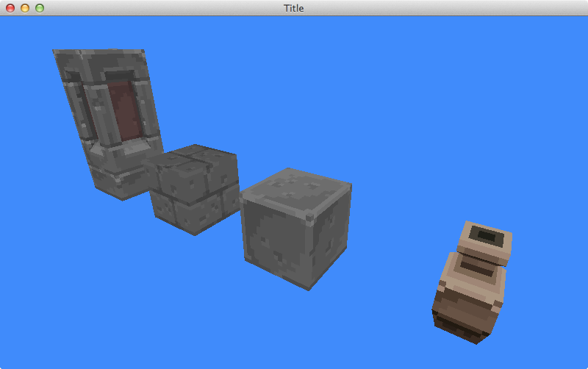This screenshot has height=369, width=588.
Task: Click the window title text "Title"
Action: coord(293,8)
